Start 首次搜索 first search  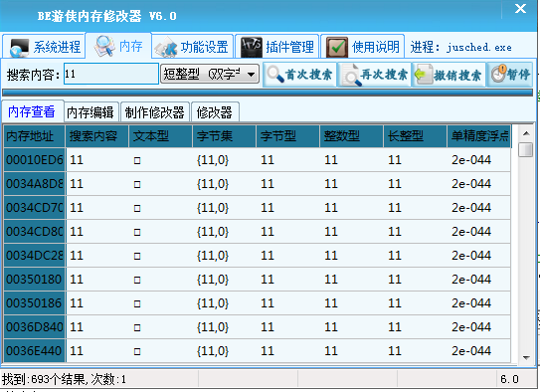[299, 75]
